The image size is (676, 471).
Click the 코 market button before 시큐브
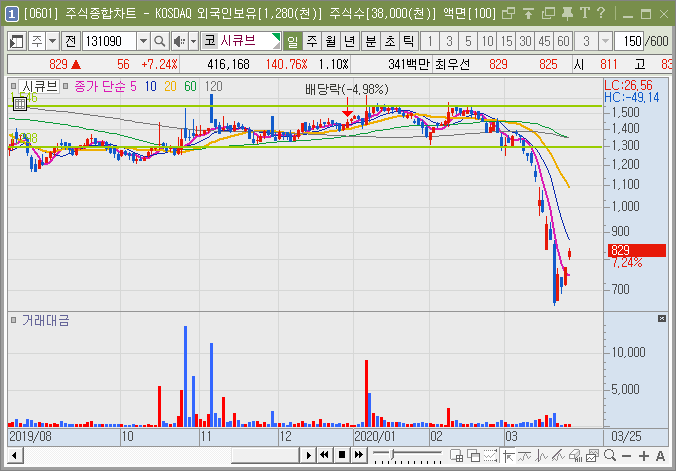210,41
